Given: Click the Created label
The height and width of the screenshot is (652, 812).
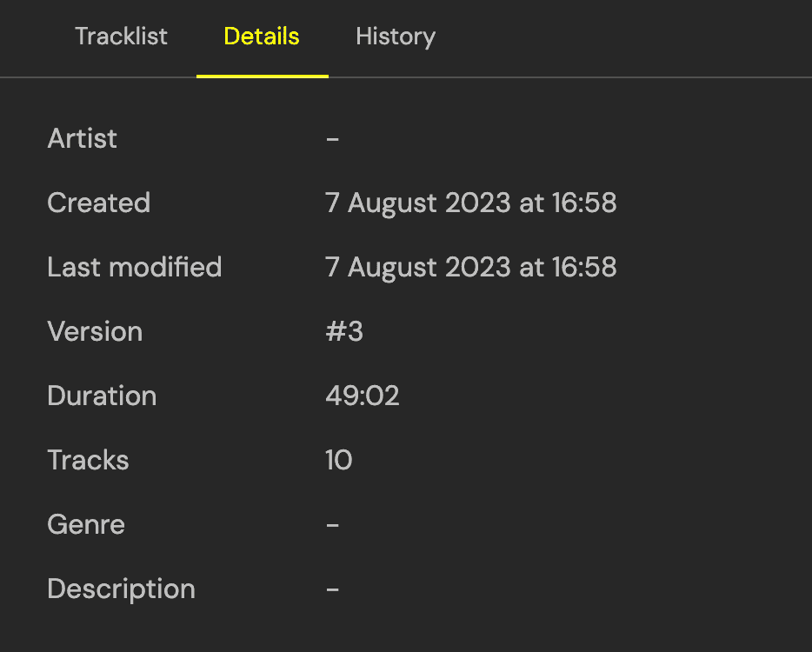Looking at the screenshot, I should [99, 203].
